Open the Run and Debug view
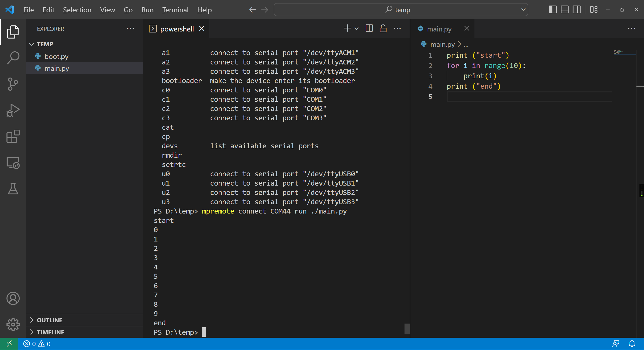 pyautogui.click(x=13, y=110)
